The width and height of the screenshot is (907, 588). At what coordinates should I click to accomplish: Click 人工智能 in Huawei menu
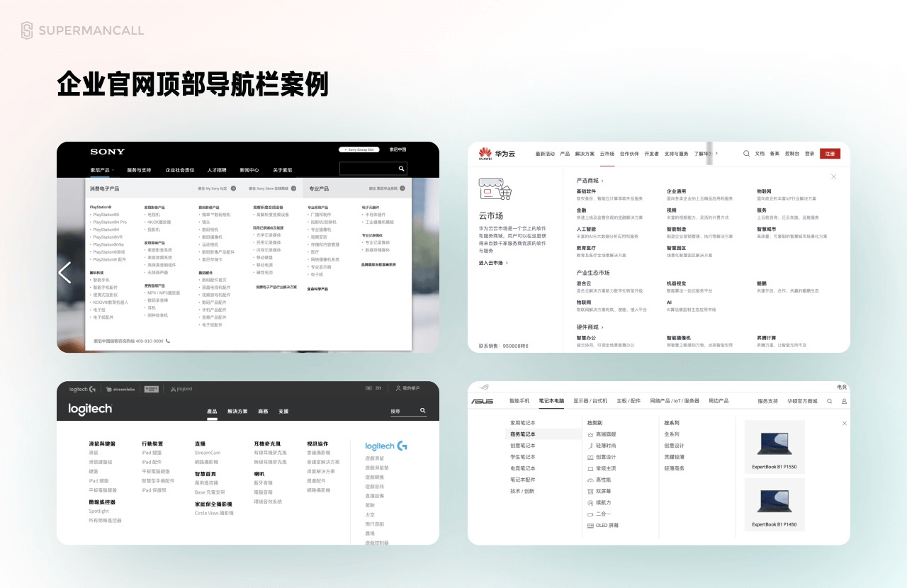(586, 229)
